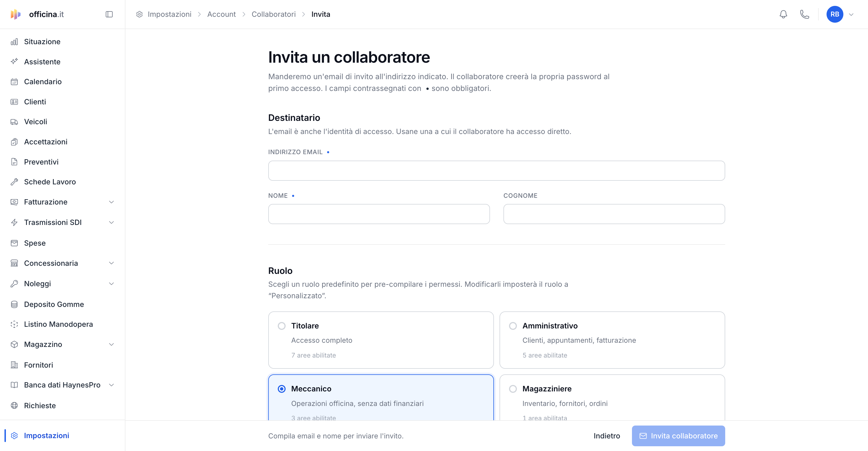Expand the Fatturazione submenu chevron
This screenshot has height=451, width=868.
point(111,202)
